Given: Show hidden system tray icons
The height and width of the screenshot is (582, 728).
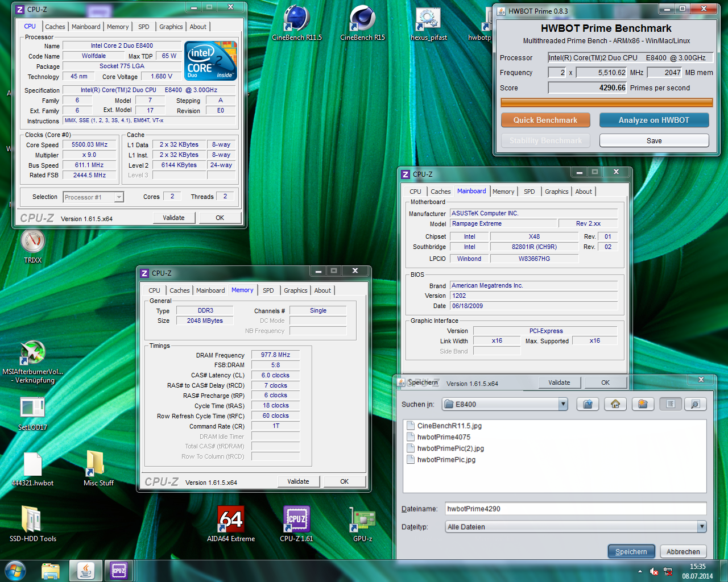Looking at the screenshot, I should click(640, 571).
